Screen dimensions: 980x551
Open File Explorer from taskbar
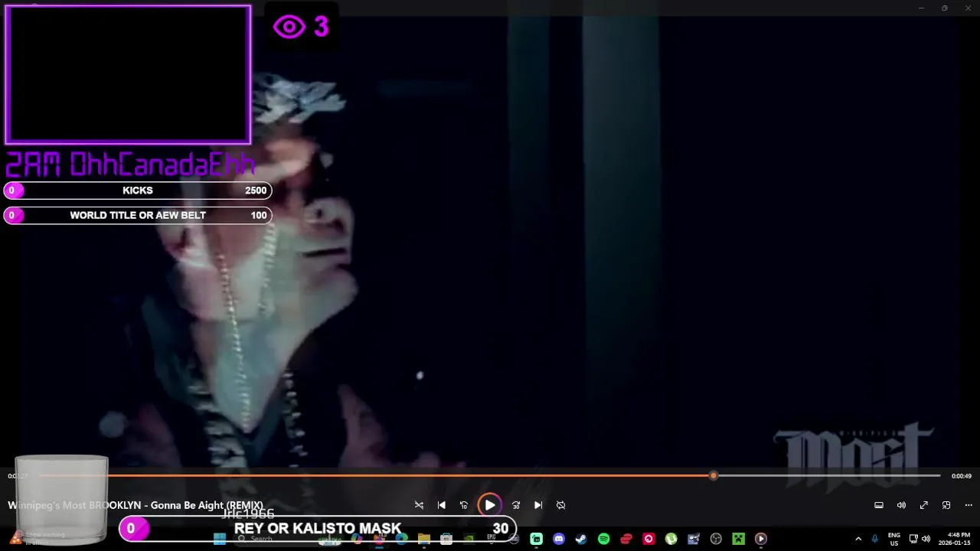coord(423,539)
